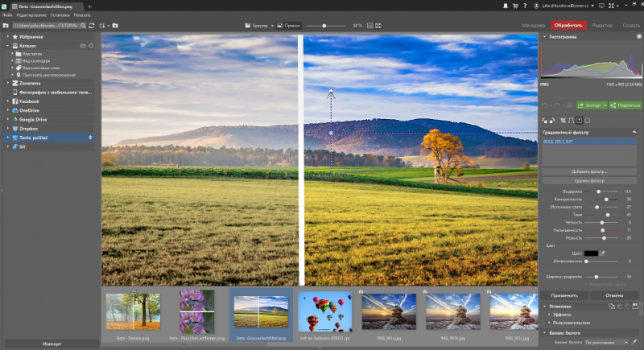Select the crop tool icon
Viewport: 644px width, 350px height.
coord(563,121)
